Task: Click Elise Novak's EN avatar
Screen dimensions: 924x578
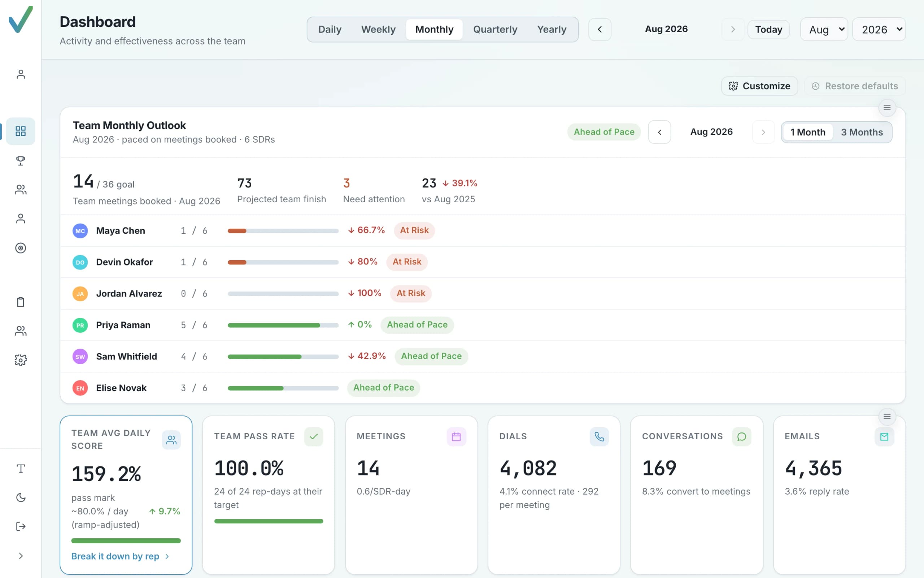Action: 80,388
